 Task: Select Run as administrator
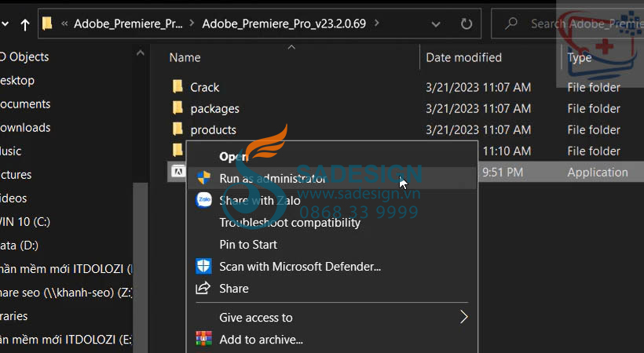tap(332, 178)
